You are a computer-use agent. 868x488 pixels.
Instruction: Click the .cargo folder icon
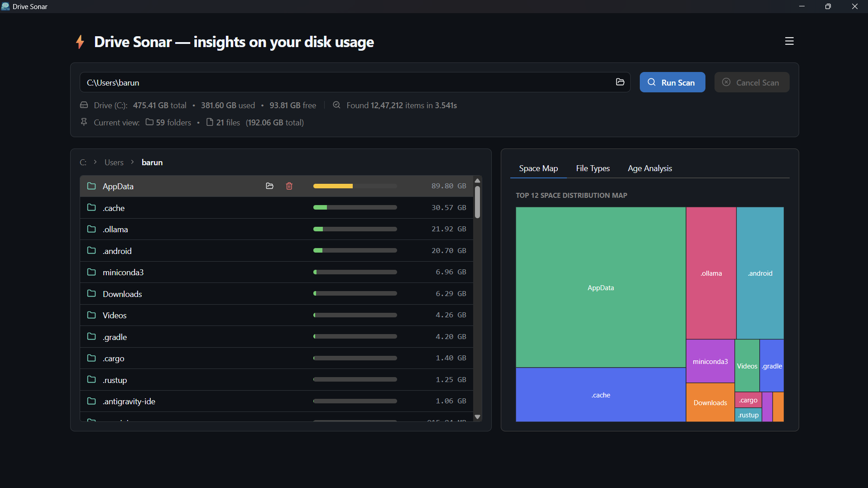[91, 358]
